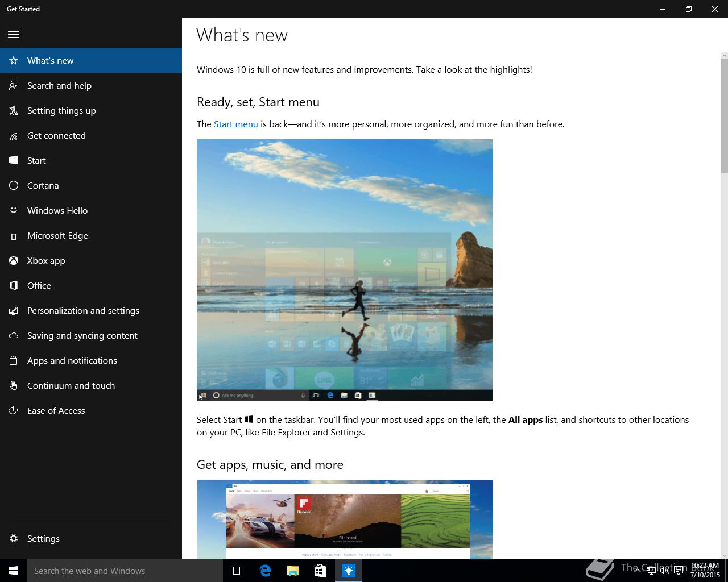This screenshot has width=728, height=582.
Task: Click the Windows Hello smiley icon
Action: [x=14, y=210]
